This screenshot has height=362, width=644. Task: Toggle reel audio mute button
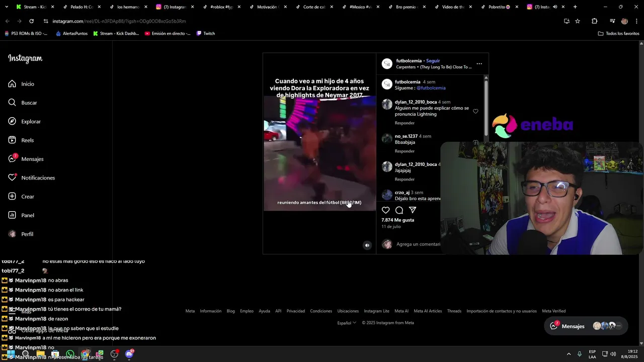[x=367, y=245]
